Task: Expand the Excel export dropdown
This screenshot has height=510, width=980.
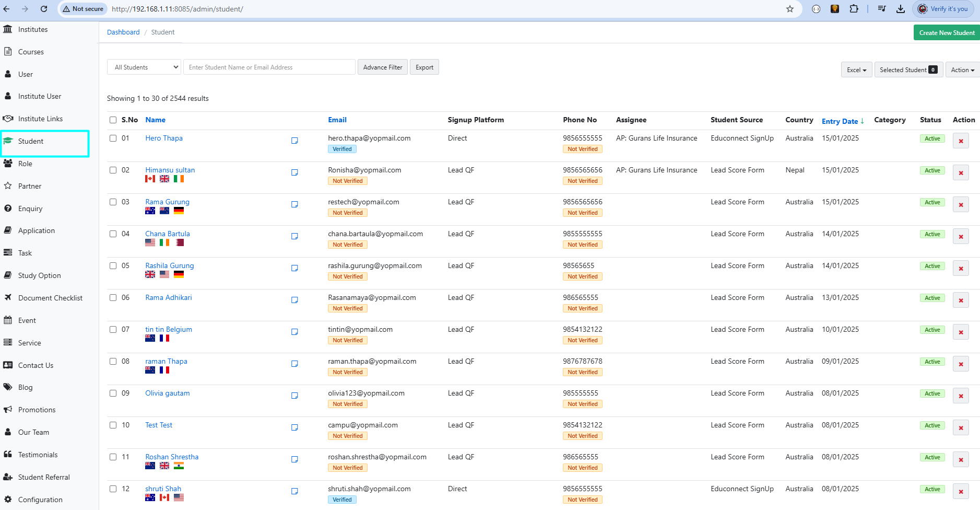Action: point(856,70)
